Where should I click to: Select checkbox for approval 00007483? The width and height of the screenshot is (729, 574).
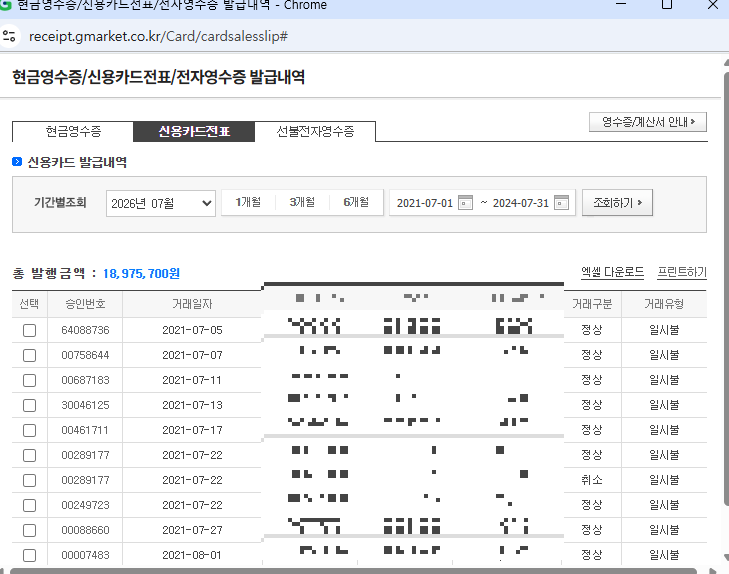tap(29, 555)
